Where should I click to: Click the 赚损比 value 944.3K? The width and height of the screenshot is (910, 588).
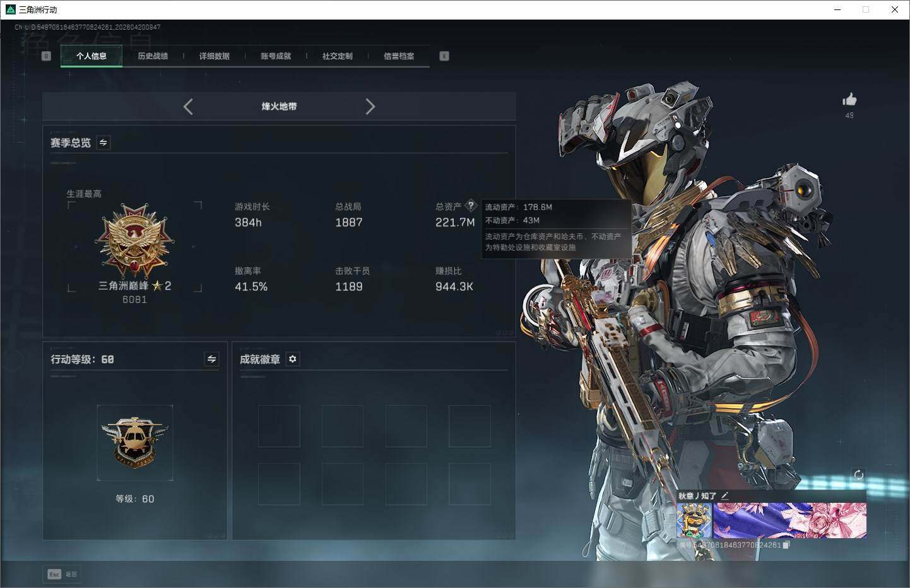(x=454, y=286)
